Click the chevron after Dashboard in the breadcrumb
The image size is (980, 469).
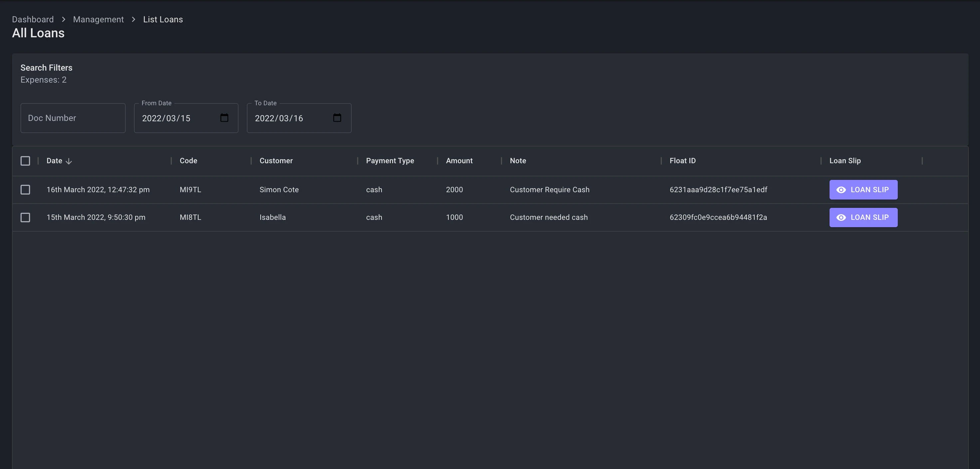pyautogui.click(x=64, y=19)
